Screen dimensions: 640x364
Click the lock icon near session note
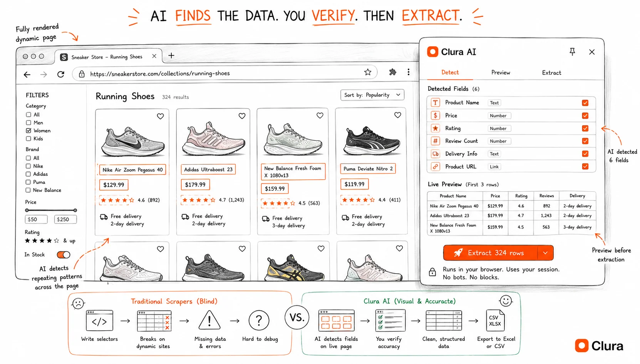pyautogui.click(x=432, y=272)
